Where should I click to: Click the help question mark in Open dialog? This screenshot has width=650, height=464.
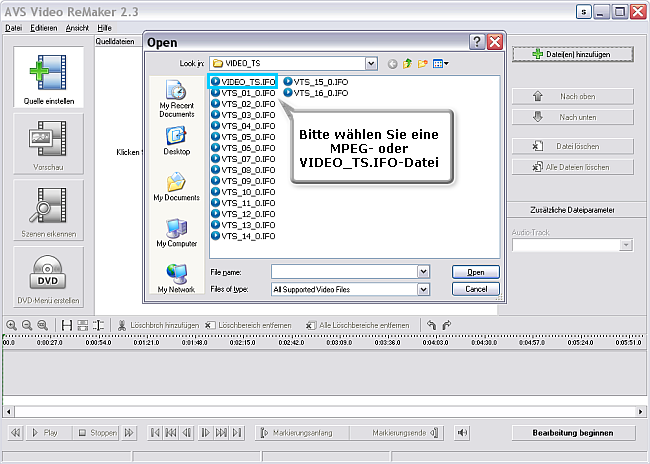pos(477,42)
